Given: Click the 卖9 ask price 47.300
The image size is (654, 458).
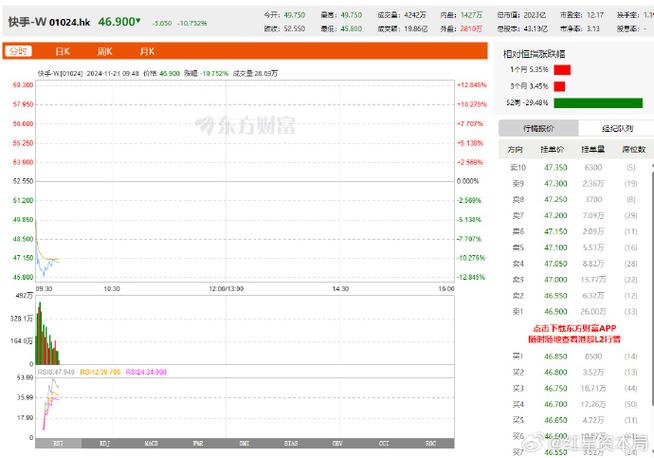Looking at the screenshot, I should coord(556,183).
